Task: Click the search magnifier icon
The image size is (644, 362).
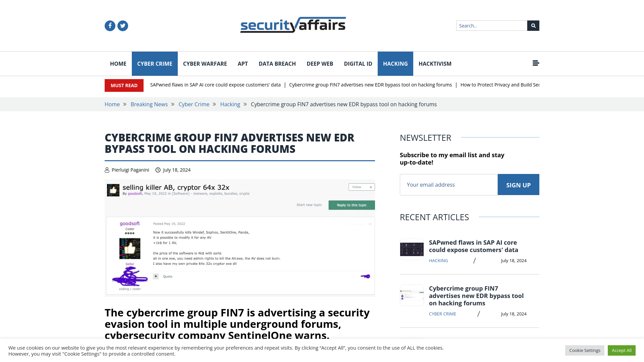Action: pyautogui.click(x=533, y=25)
